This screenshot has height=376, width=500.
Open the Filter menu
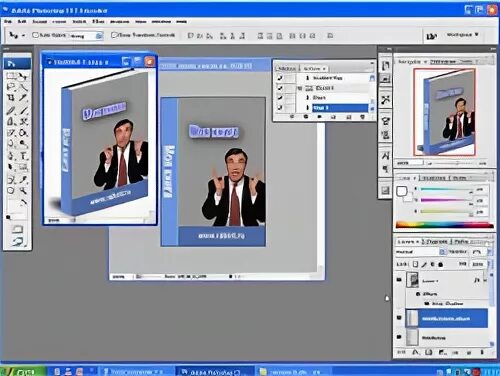pos(98,21)
